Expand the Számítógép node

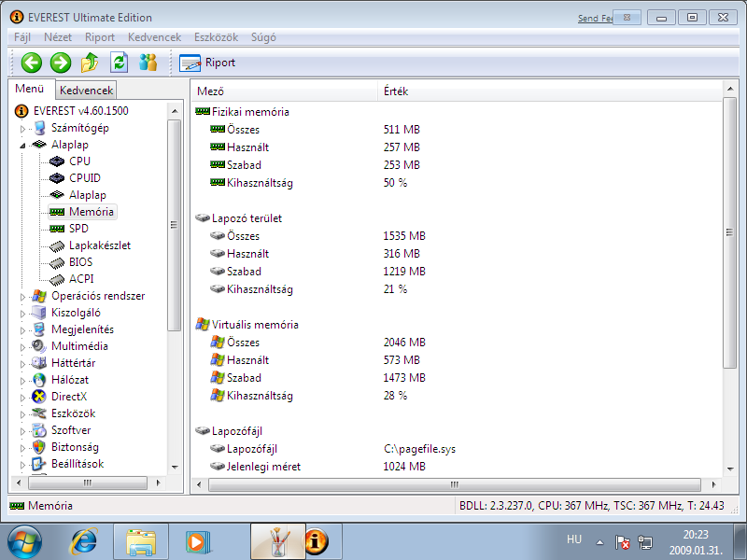click(x=22, y=129)
